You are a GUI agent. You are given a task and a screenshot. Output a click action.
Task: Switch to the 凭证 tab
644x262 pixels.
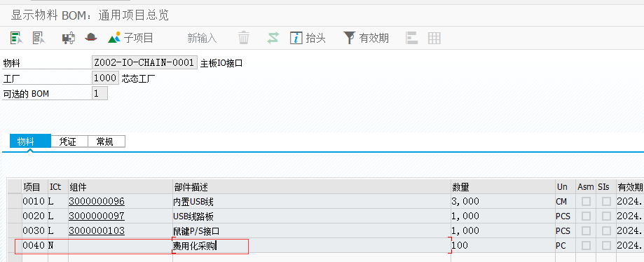pyautogui.click(x=69, y=142)
